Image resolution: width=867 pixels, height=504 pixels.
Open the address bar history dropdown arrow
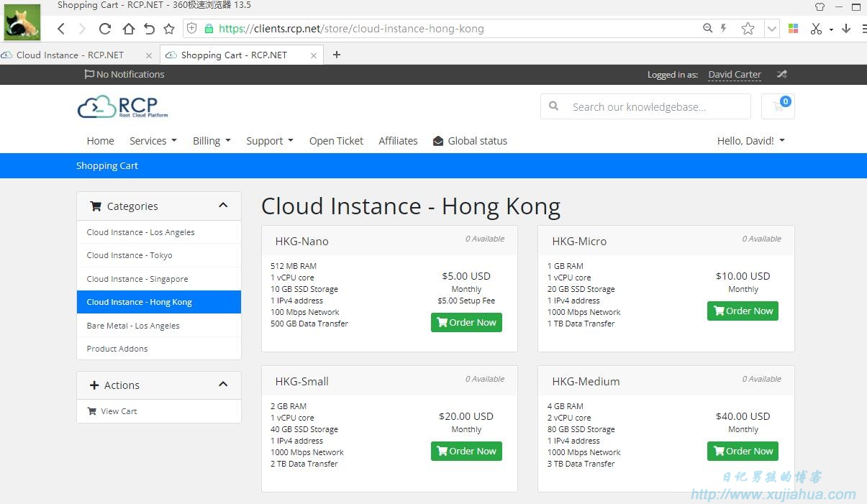coord(772,29)
